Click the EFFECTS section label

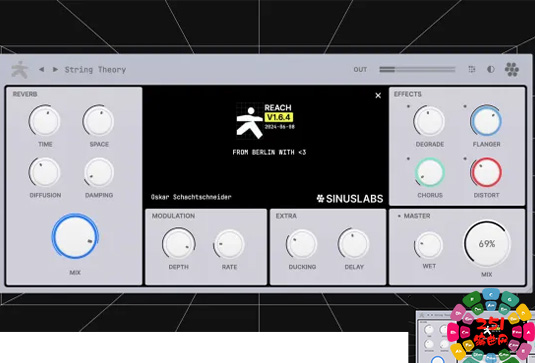(408, 94)
